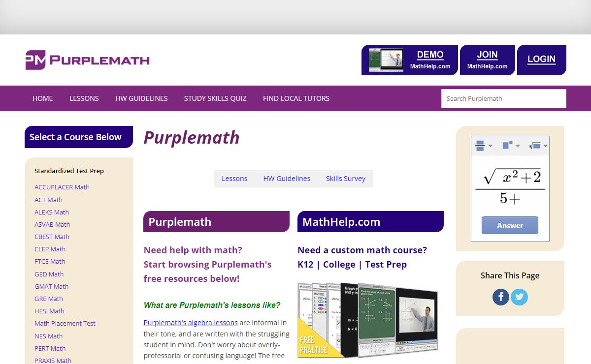Select the Lessons tab under Purplemath heading
Image resolution: width=591 pixels, height=364 pixels.
234,179
